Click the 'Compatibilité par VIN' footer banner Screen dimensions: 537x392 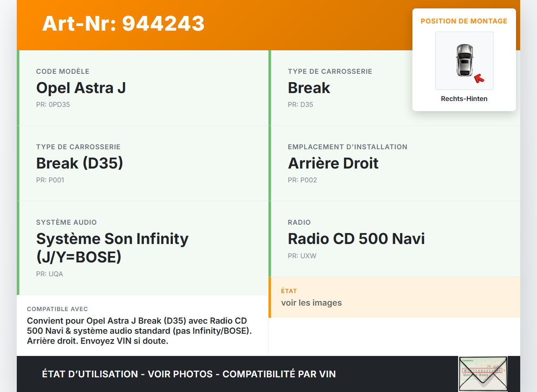pyautogui.click(x=189, y=374)
